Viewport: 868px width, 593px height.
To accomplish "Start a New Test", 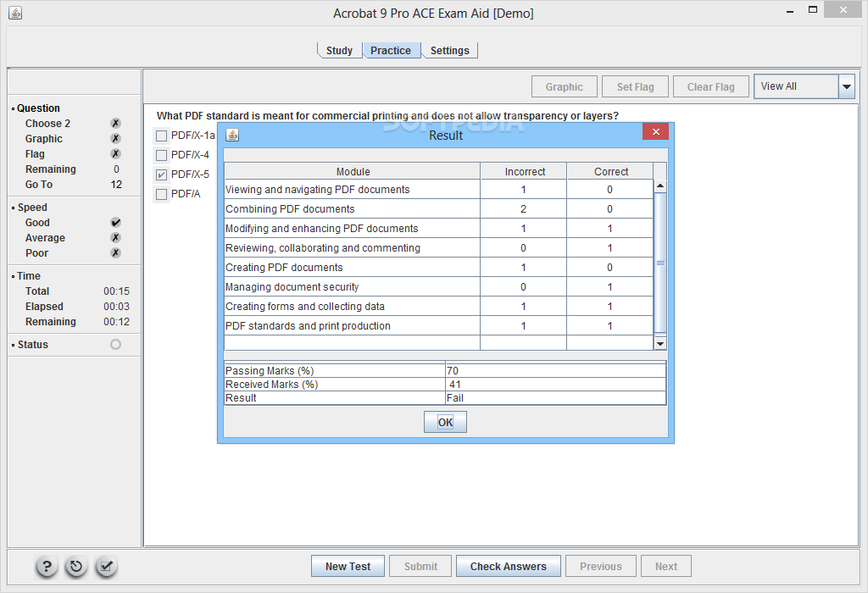I will 348,567.
